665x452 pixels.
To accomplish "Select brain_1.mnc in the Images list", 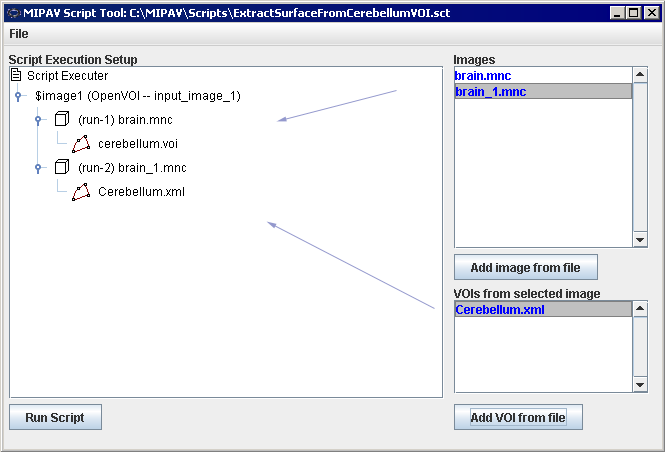I will tap(490, 91).
